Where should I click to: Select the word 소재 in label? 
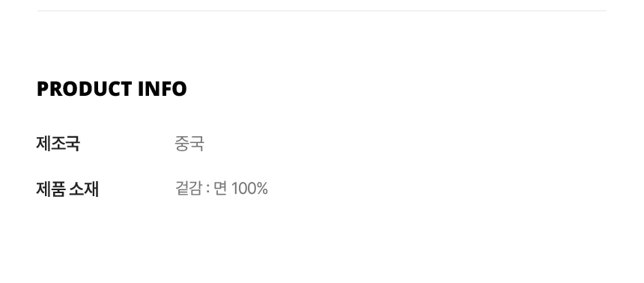click(84, 189)
